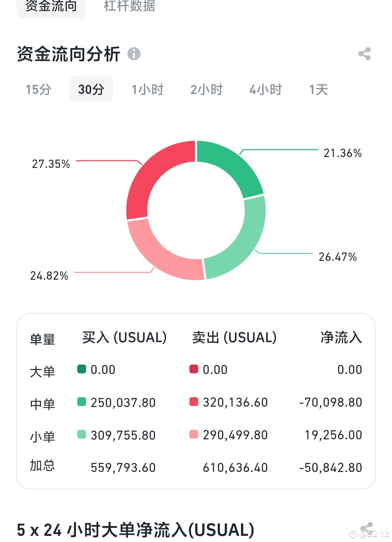Select the dark red 大单 sell swatch
Viewport: 392px width, 542px height.
coord(195,369)
